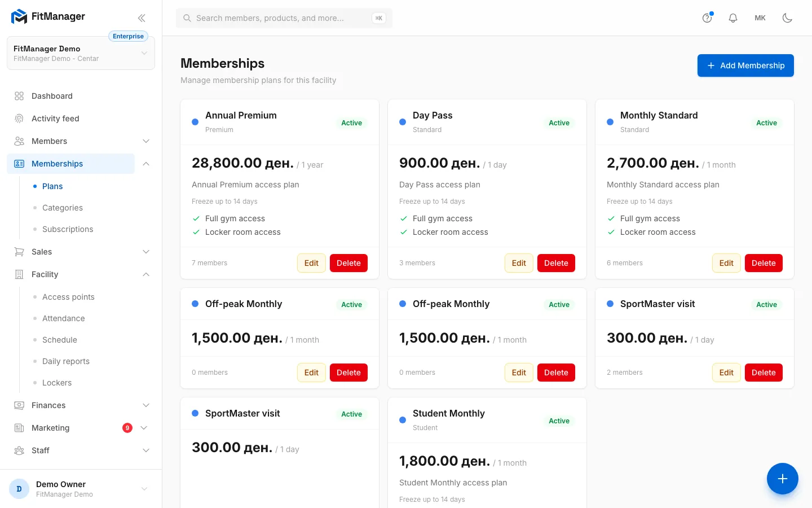The height and width of the screenshot is (508, 812).
Task: Open Daily reports
Action: pos(66,361)
